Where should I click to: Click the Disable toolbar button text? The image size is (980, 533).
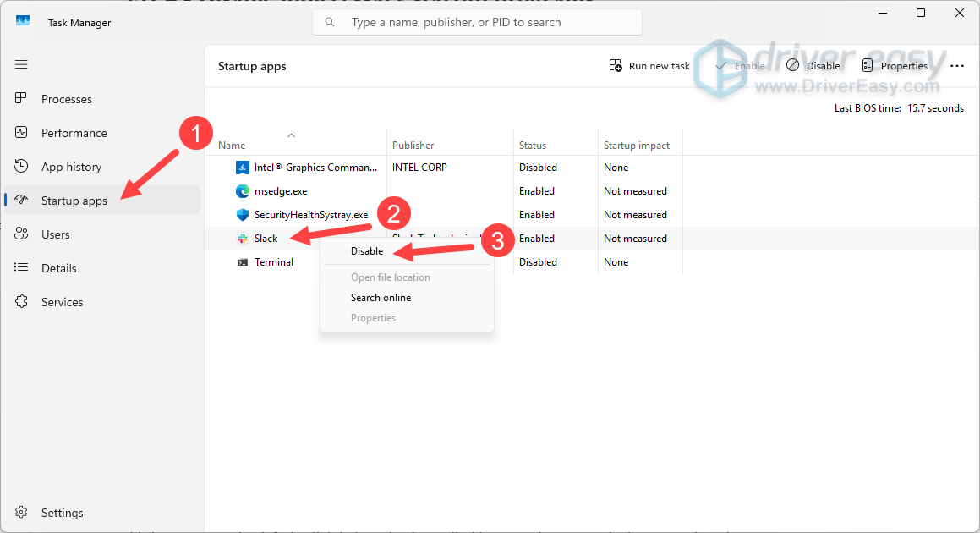point(823,66)
